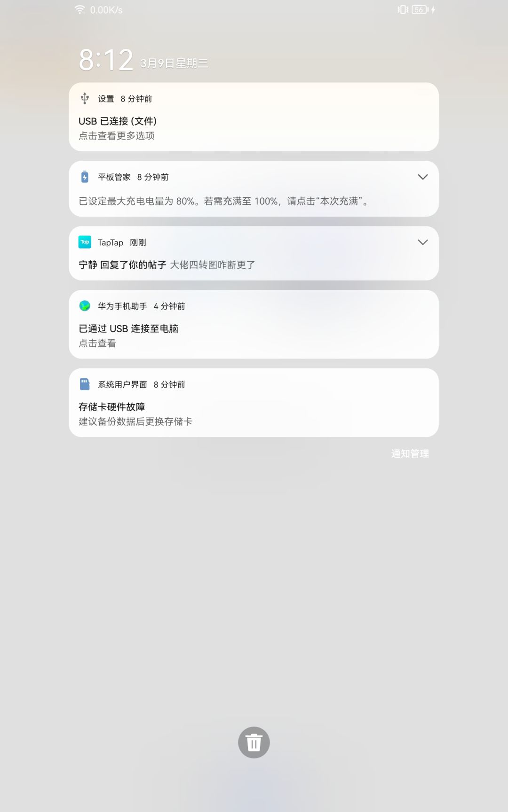Tap the TapTap app icon
Screen dimensions: 508x812
point(85,242)
